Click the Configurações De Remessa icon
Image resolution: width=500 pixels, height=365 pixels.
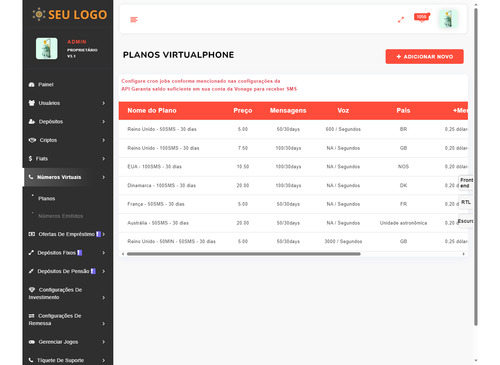32,316
